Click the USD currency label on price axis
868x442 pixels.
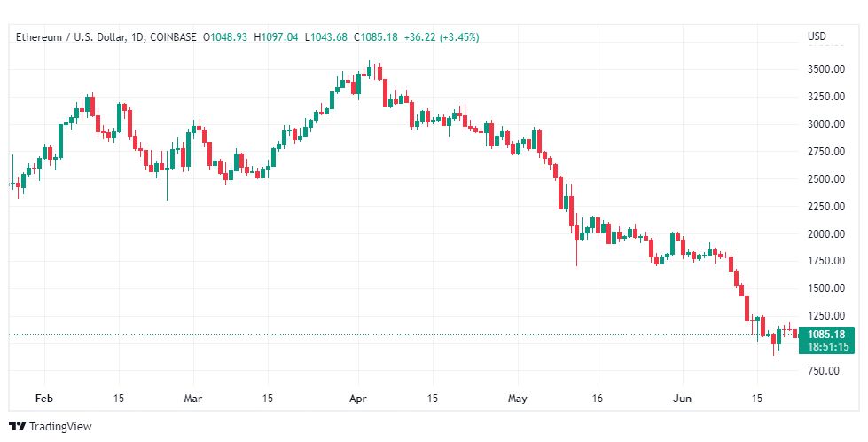(x=817, y=36)
